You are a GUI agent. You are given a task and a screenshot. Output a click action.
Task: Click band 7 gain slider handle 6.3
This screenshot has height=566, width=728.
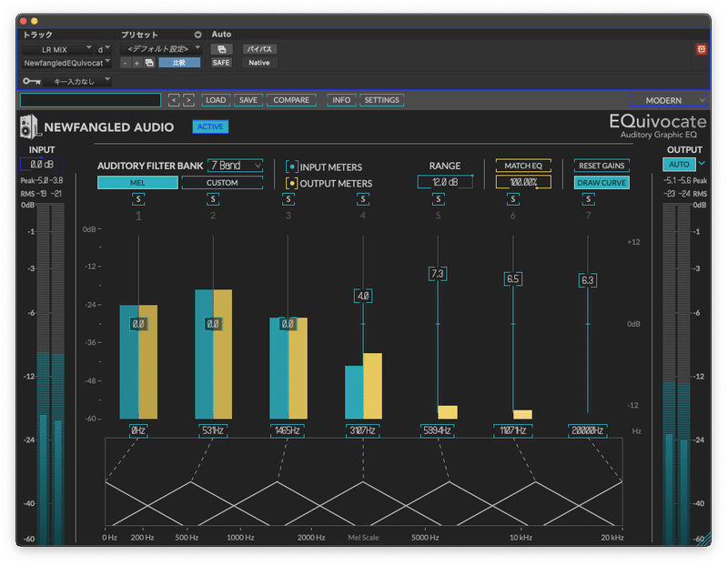(588, 280)
